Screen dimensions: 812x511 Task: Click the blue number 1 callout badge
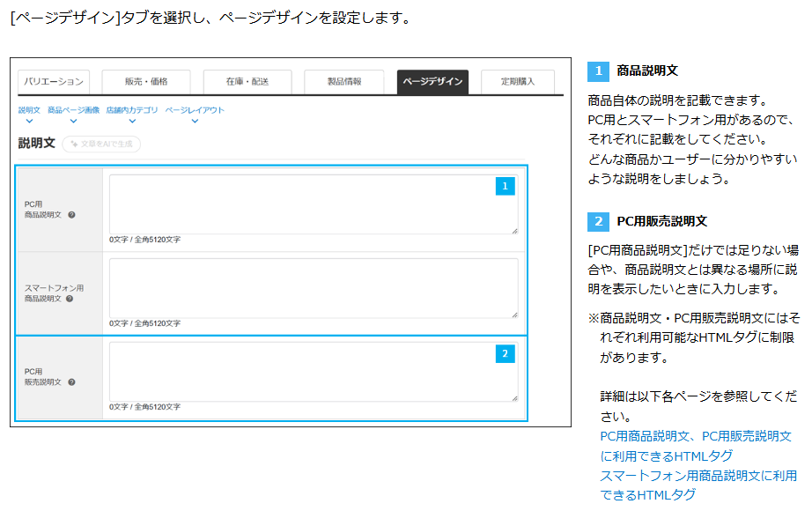pos(505,186)
